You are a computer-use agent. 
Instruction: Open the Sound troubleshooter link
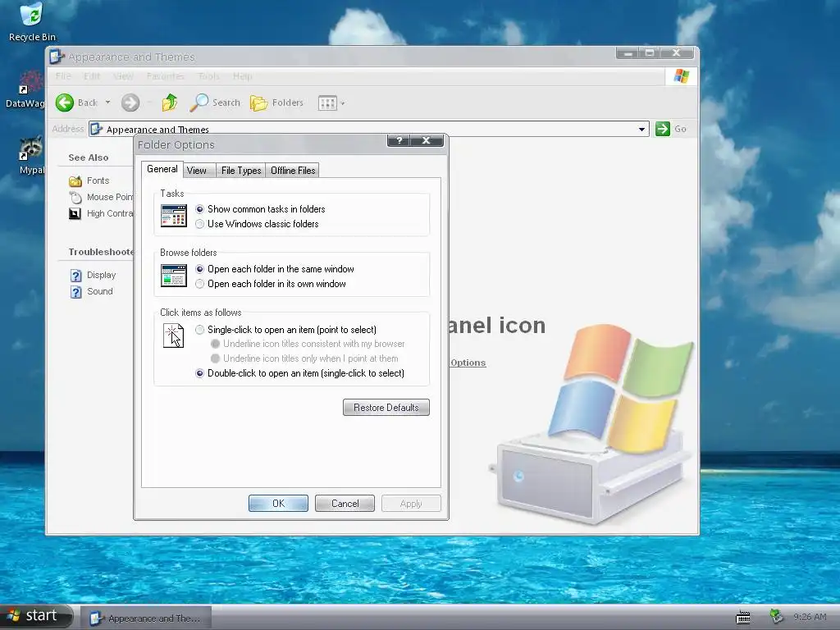(99, 291)
